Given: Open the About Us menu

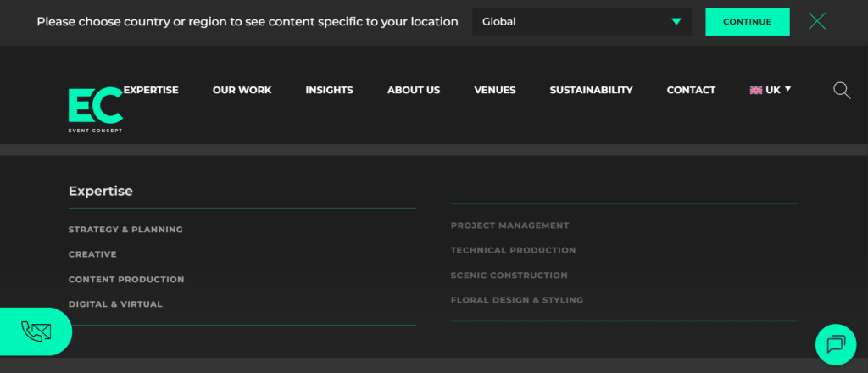Looking at the screenshot, I should point(414,90).
